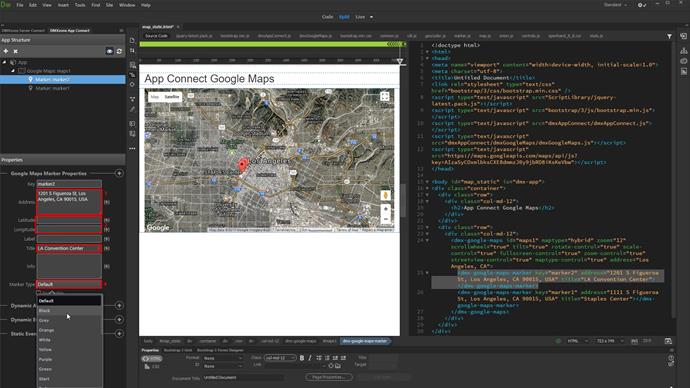Toggle italic formatting in Properties inspector

click(x=310, y=358)
